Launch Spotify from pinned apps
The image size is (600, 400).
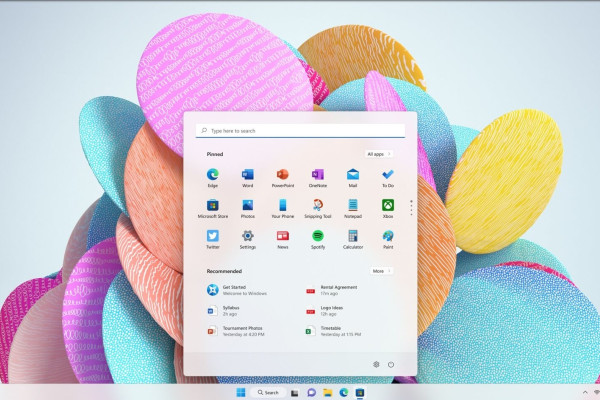pos(318,239)
